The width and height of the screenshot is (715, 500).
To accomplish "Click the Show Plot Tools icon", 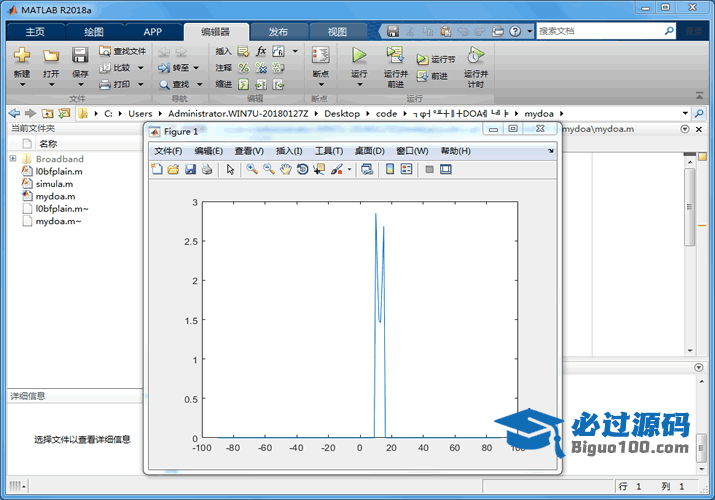I will pyautogui.click(x=446, y=170).
